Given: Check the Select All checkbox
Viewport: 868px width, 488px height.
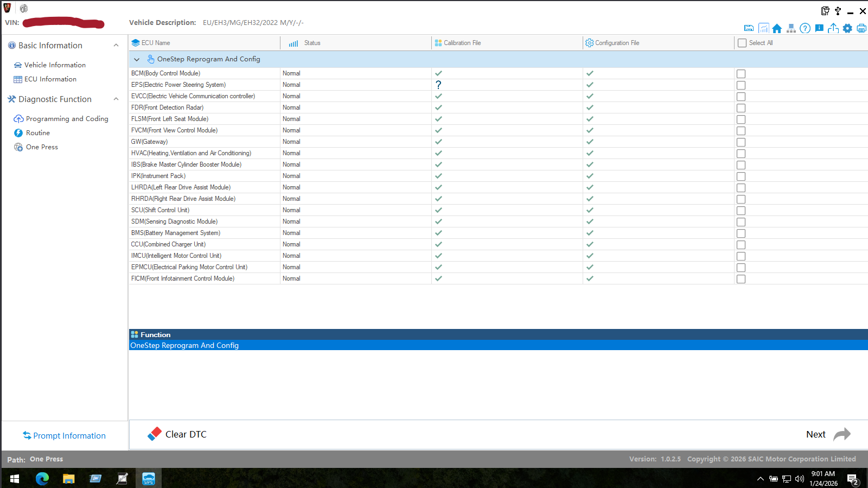Looking at the screenshot, I should pos(742,43).
